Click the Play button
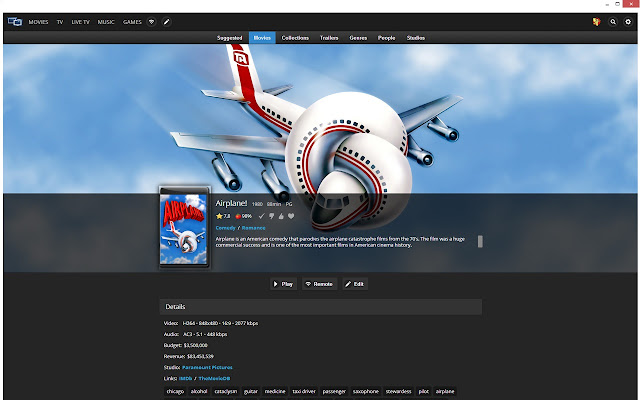Screen dimensions: 640x400 283,284
